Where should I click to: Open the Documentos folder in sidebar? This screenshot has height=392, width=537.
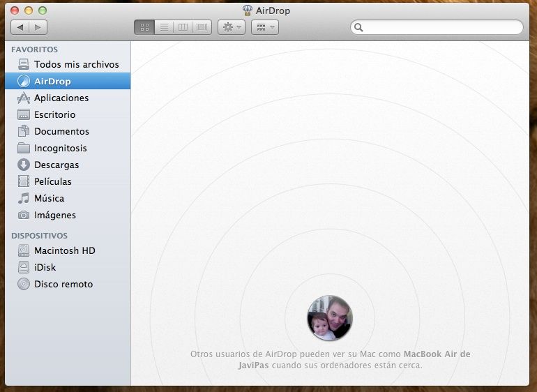click(x=61, y=131)
